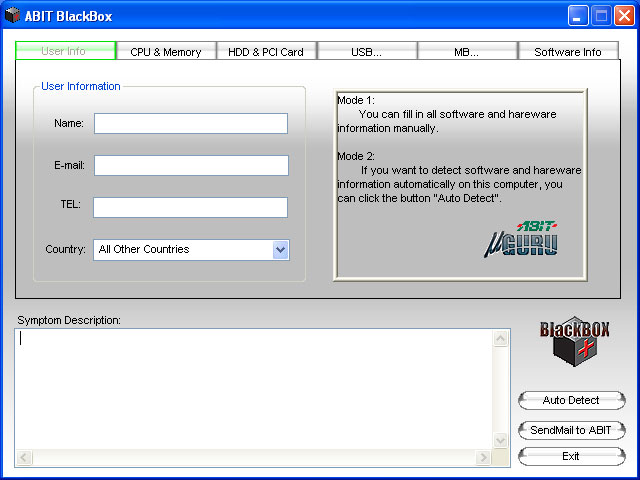This screenshot has height=480, width=640.
Task: Click the symptom box scroll left arrow
Action: pyautogui.click(x=24, y=458)
